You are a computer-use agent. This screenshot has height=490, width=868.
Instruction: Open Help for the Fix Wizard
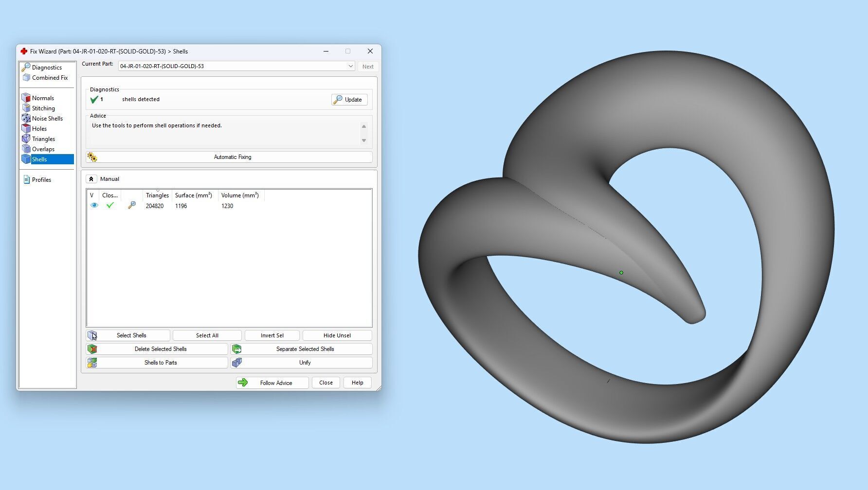pos(358,383)
